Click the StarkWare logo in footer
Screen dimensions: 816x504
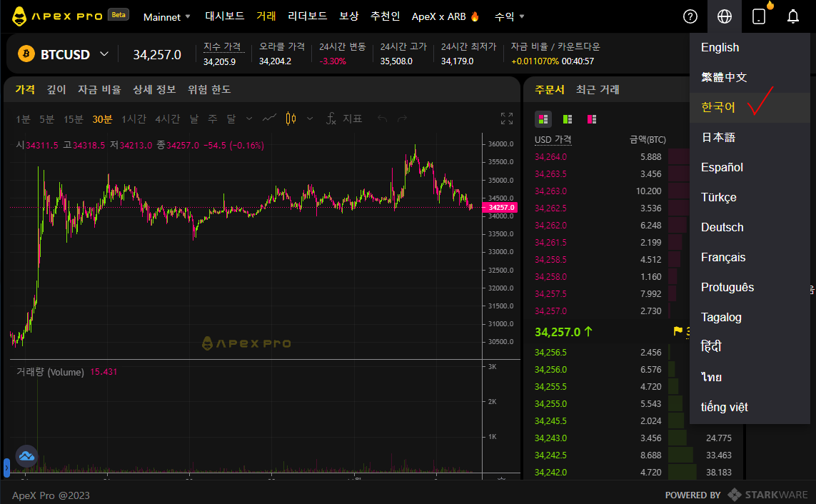click(x=767, y=495)
